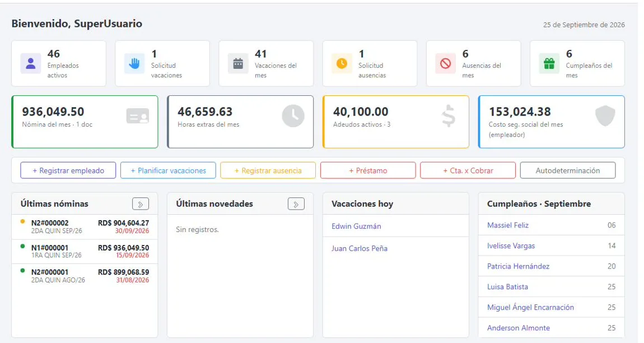The image size is (644, 343).
Task: Select Ivelisse Vargas in birthday list
Action: tap(511, 245)
